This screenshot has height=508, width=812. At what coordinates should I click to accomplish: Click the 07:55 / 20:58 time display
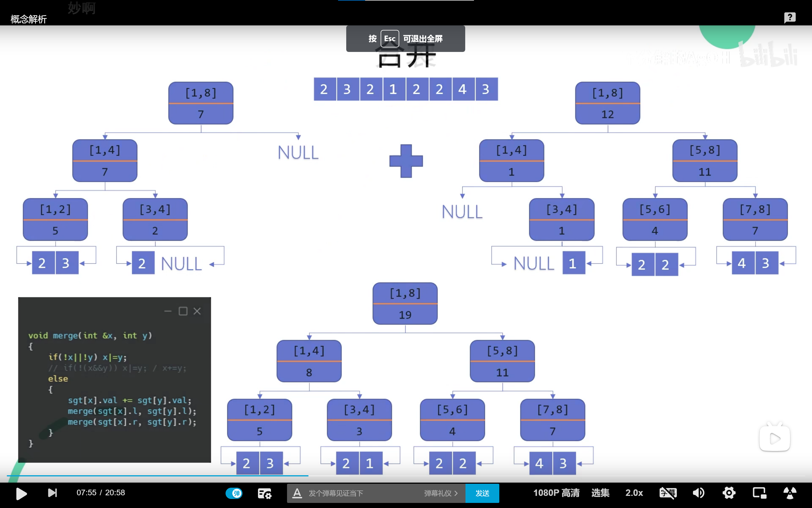click(x=101, y=493)
